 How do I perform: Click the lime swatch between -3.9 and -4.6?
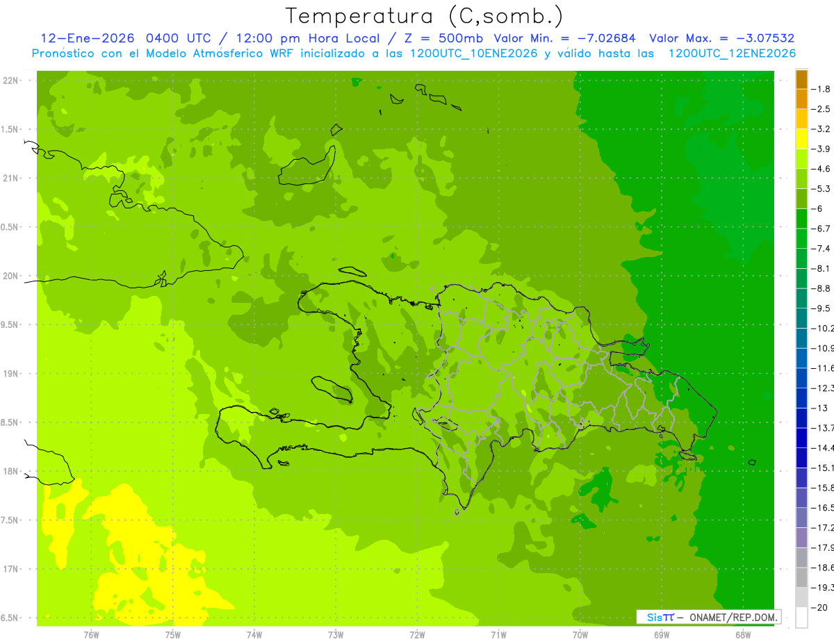pyautogui.click(x=801, y=159)
